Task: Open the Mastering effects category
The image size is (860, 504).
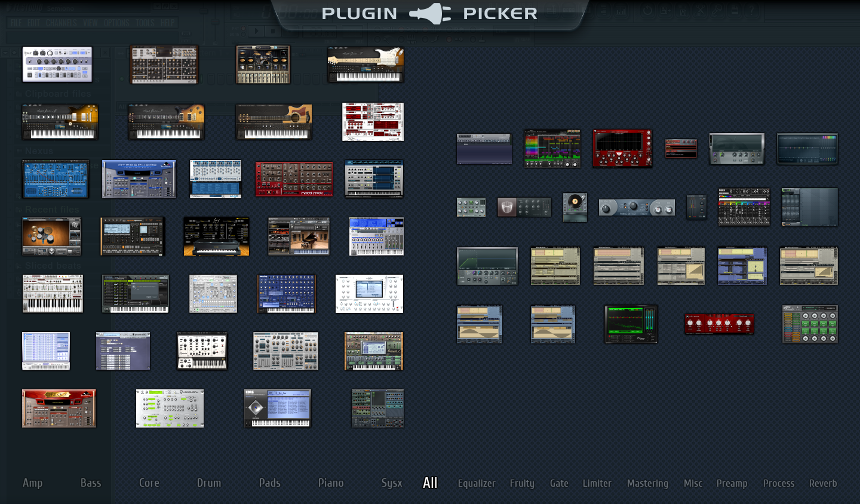Action: tap(647, 484)
